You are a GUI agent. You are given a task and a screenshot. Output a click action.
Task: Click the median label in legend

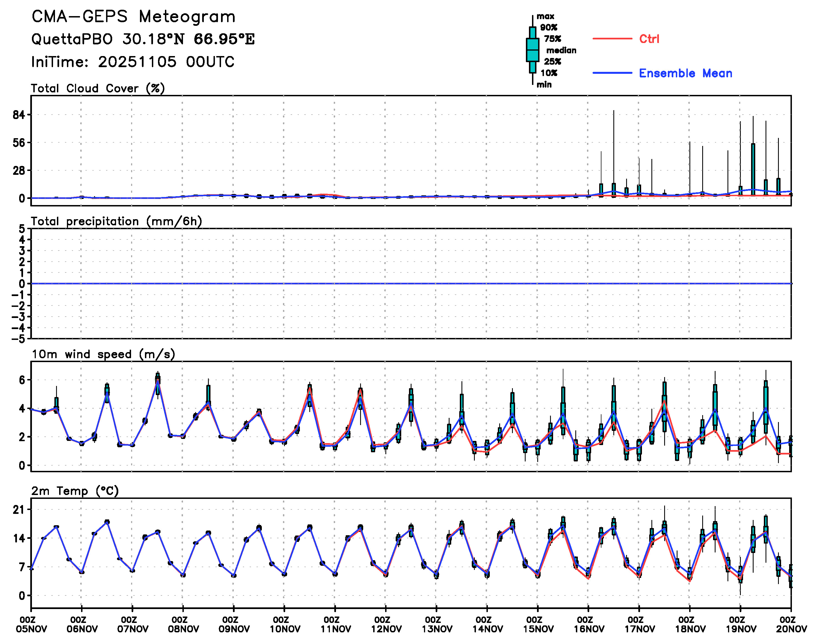pyautogui.click(x=561, y=50)
